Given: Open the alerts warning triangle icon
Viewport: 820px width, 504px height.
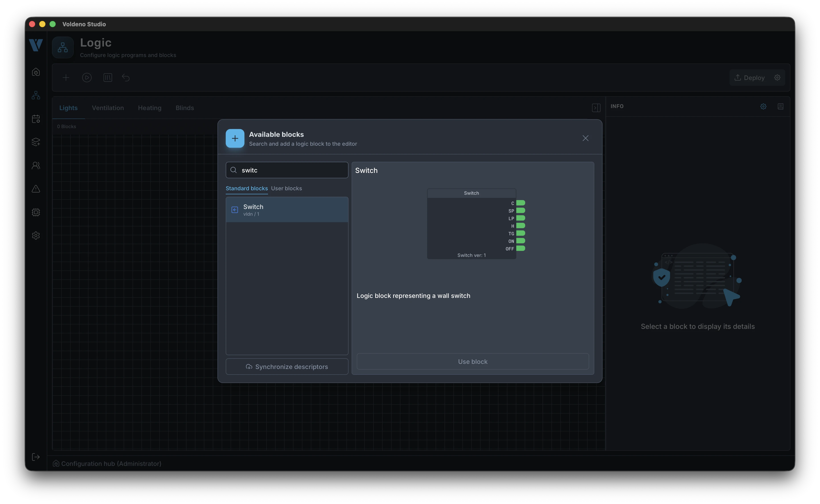Looking at the screenshot, I should click(36, 189).
